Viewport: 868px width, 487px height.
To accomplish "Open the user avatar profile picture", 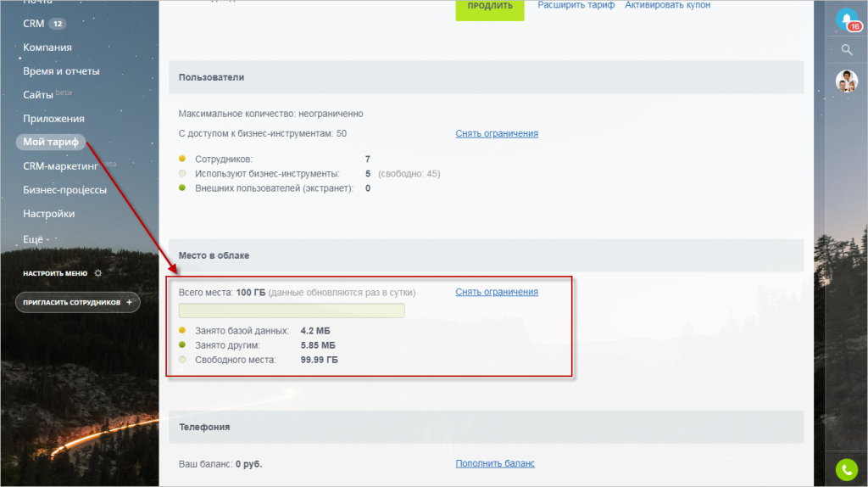I will [x=847, y=81].
